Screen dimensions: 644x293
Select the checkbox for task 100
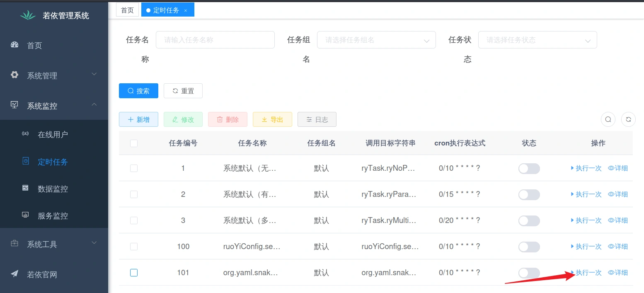pyautogui.click(x=134, y=247)
